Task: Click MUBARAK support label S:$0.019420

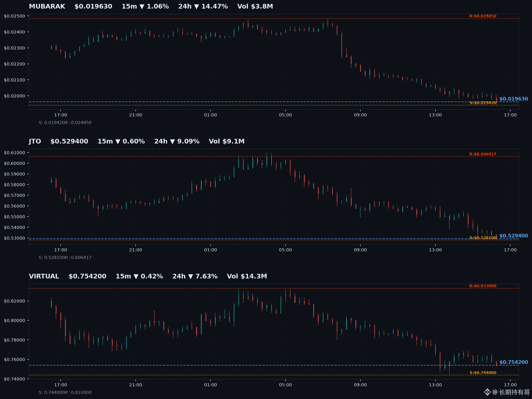Action: pos(483,103)
